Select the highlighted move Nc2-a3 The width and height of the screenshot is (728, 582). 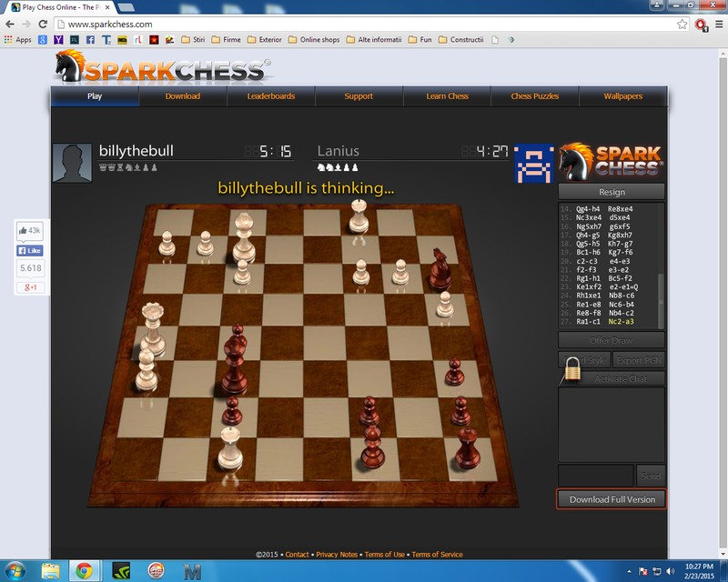pos(621,322)
